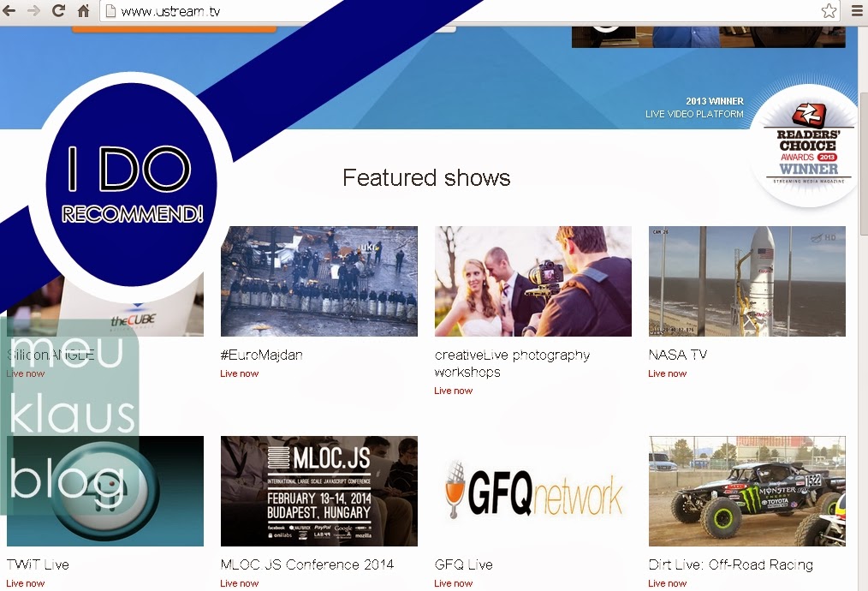The width and height of the screenshot is (868, 591).
Task: Open the creativeLive wedding photography thumbnail
Action: [x=533, y=281]
